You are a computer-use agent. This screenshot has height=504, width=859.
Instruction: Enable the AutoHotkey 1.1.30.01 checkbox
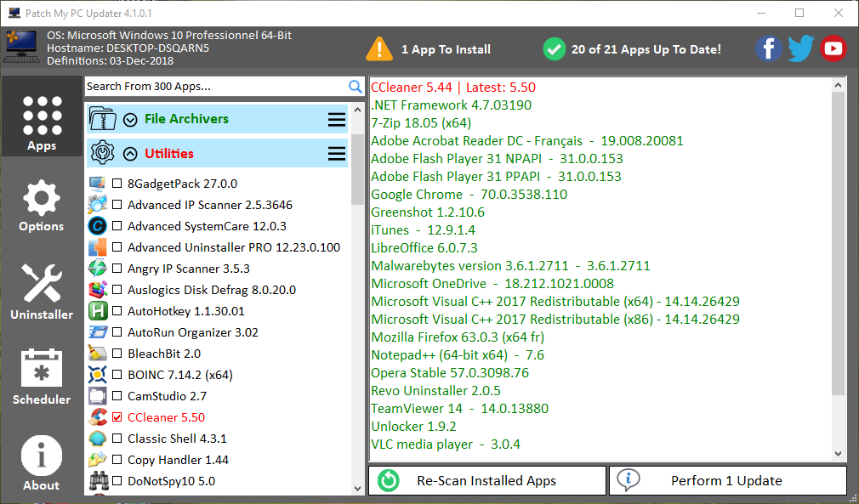tap(117, 311)
